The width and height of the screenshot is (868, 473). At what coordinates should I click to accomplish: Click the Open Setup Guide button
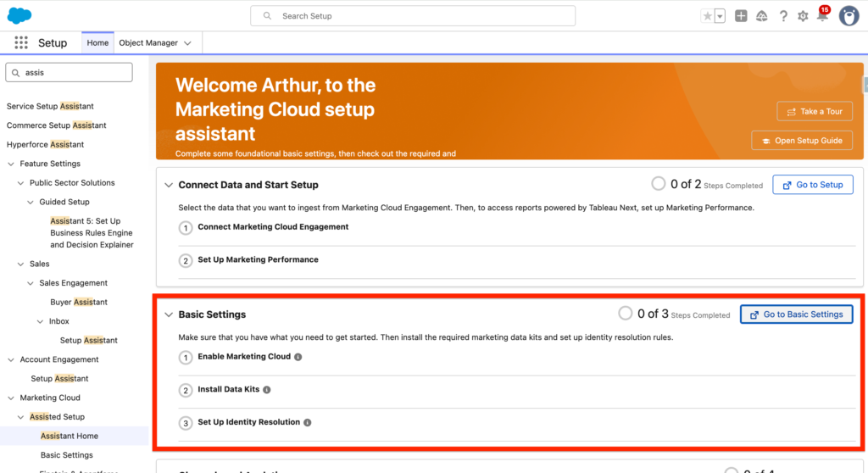(x=802, y=141)
